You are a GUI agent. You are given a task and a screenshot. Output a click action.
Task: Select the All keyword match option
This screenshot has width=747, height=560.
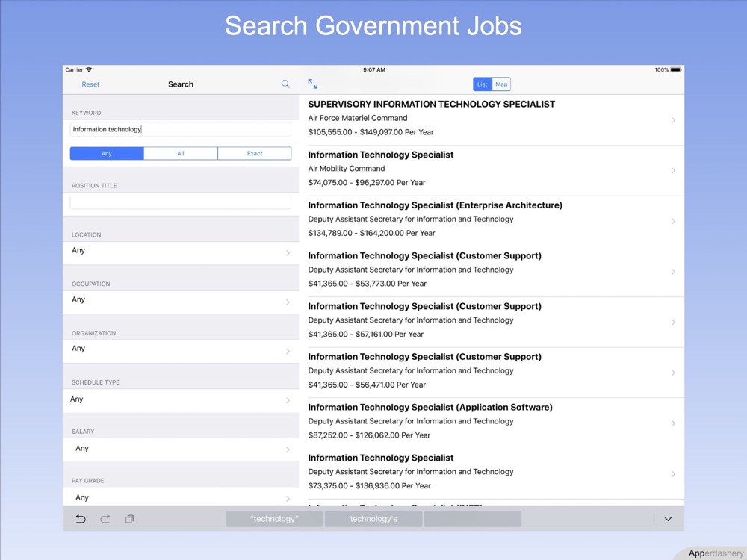click(x=181, y=153)
